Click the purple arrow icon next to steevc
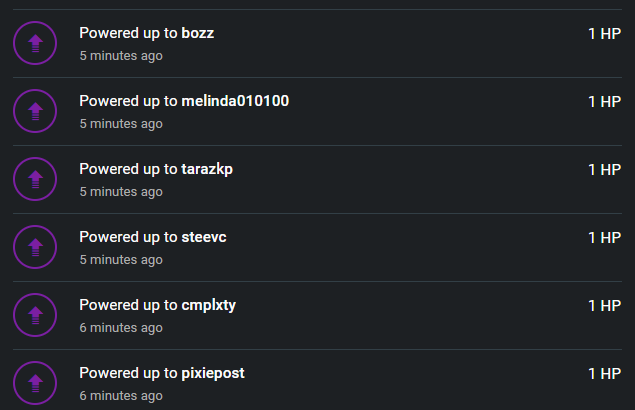Viewport: 635px width, 410px height. [35, 247]
